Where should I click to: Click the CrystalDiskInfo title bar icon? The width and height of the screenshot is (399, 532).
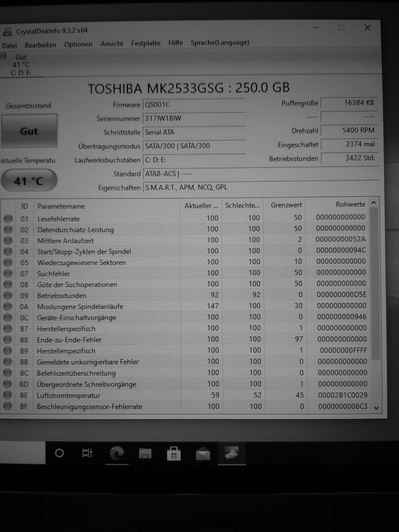coord(7,32)
